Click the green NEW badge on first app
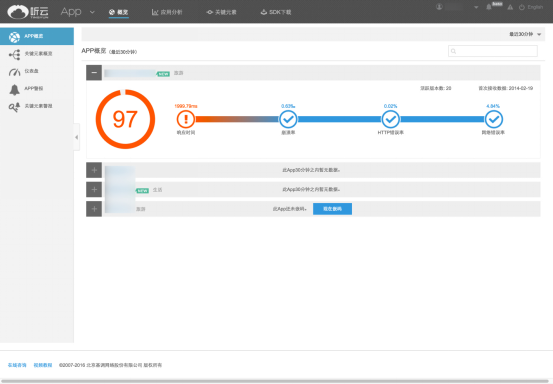Viewport: 553px width, 384px height. click(x=163, y=74)
